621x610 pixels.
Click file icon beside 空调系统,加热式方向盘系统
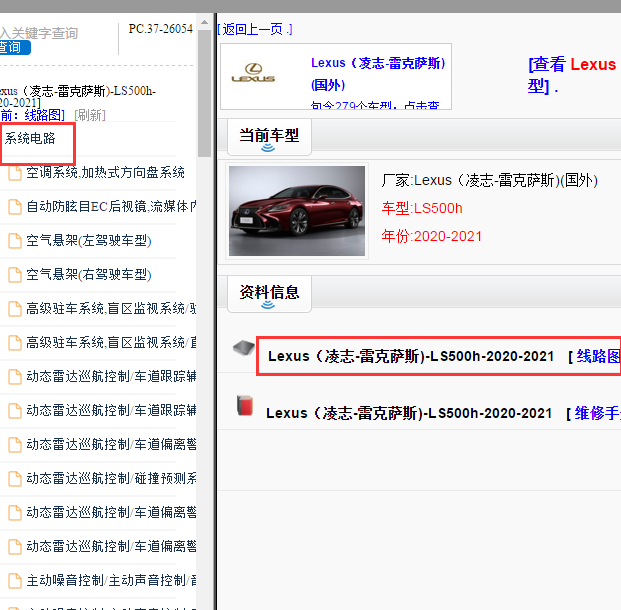15,173
